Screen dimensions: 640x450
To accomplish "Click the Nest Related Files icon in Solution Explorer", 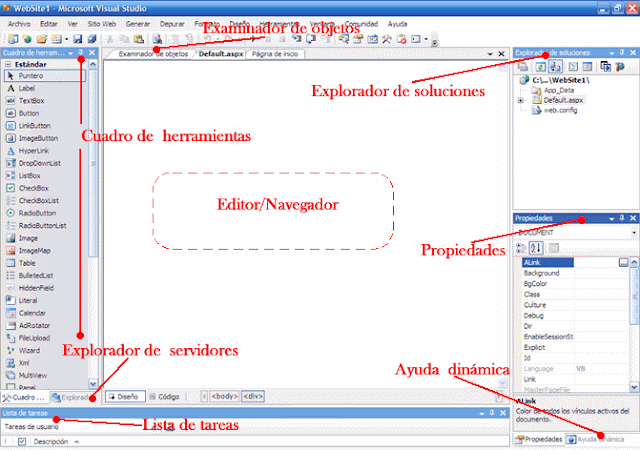I will click(x=555, y=67).
